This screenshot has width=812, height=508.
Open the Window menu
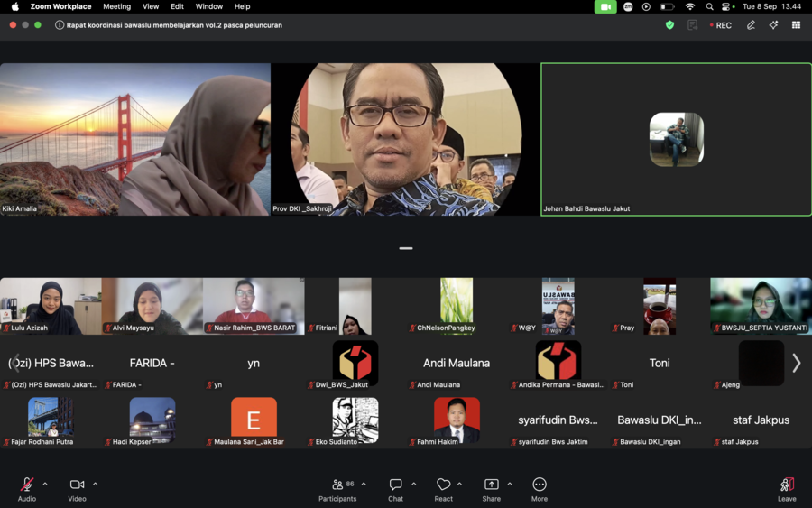coord(208,6)
